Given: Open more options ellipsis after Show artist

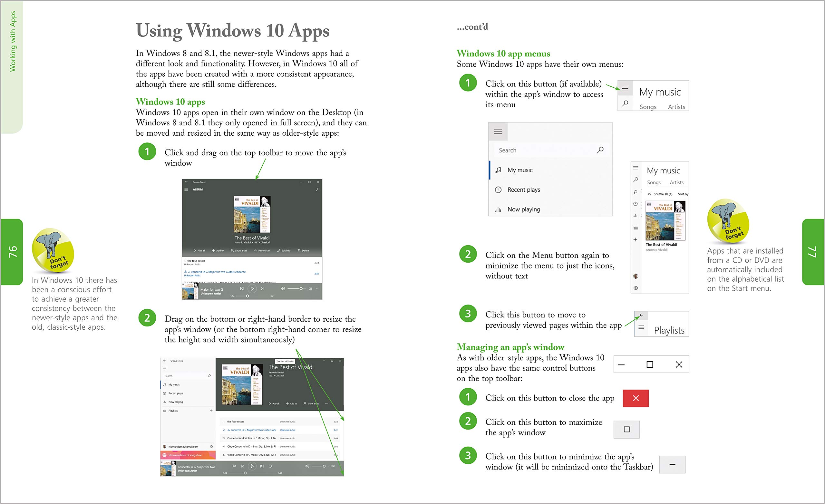Looking at the screenshot, I should tap(326, 403).
